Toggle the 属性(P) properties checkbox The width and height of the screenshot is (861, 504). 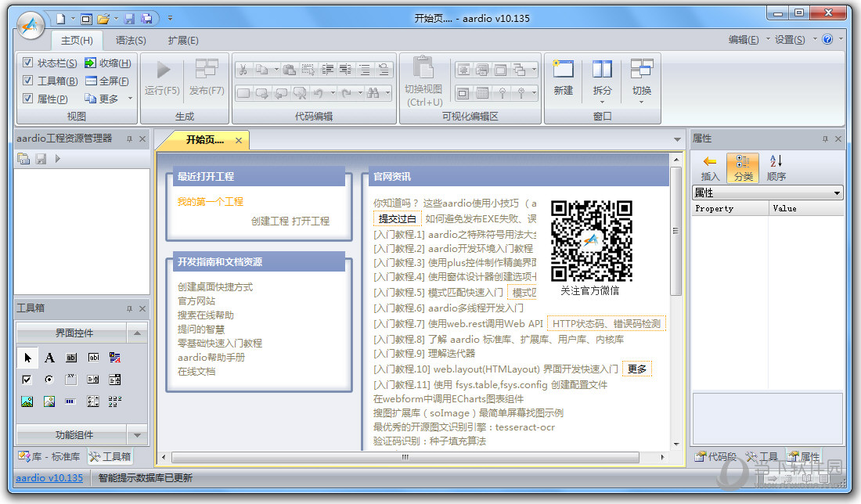coord(27,99)
